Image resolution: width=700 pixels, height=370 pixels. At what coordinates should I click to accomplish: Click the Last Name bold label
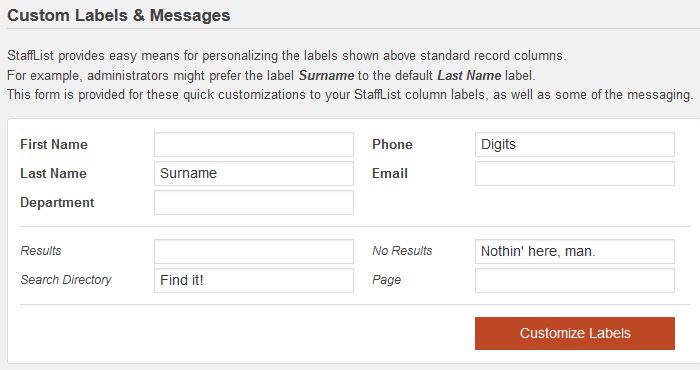click(x=54, y=173)
